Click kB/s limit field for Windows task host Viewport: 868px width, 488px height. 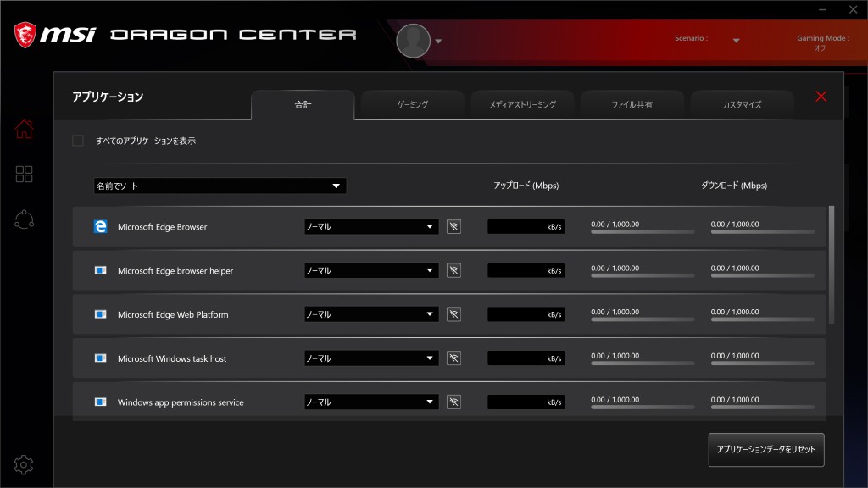526,358
